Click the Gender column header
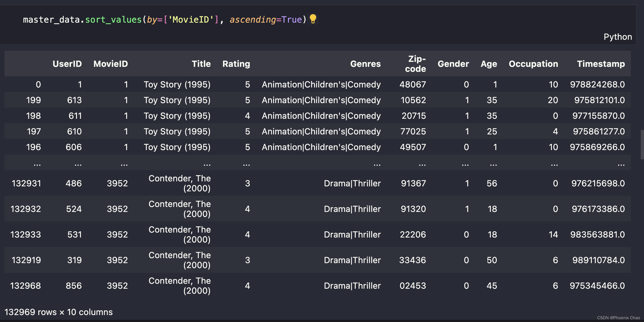644x322 pixels. tap(453, 64)
